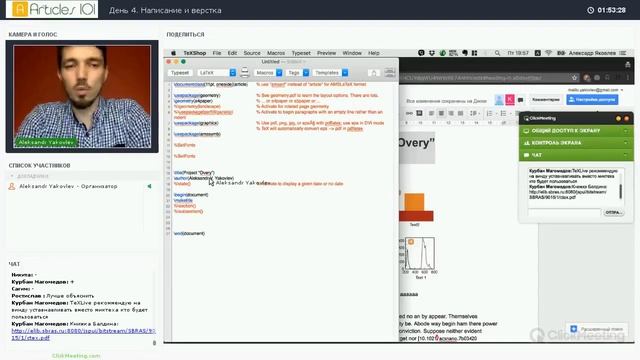The width and height of the screenshot is (640, 360).
Task: Open the Window menu
Action: (352, 53)
